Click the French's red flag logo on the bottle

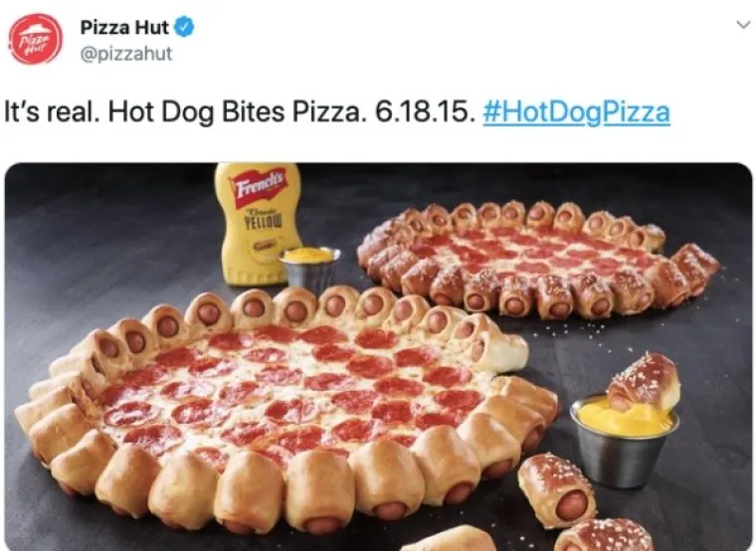[x=259, y=188]
